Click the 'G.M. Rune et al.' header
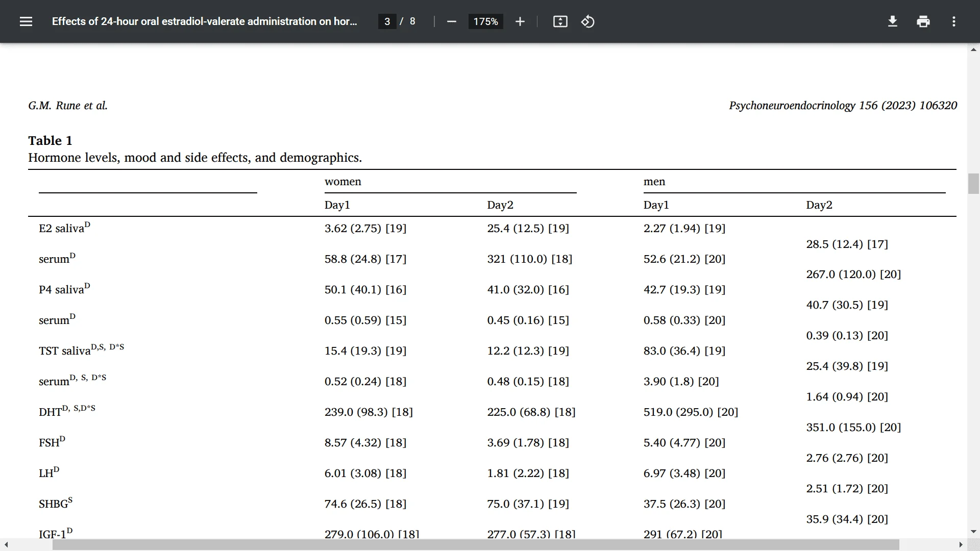The width and height of the screenshot is (980, 551). coord(68,106)
